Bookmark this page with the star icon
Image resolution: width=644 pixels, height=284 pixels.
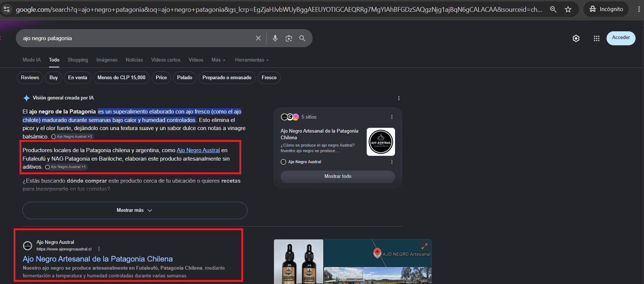coord(568,9)
